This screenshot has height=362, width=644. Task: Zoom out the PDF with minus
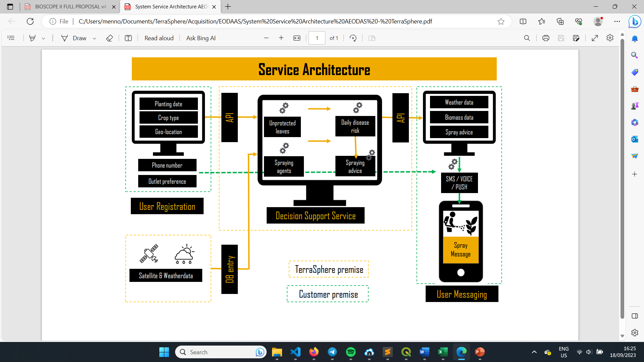point(266,38)
